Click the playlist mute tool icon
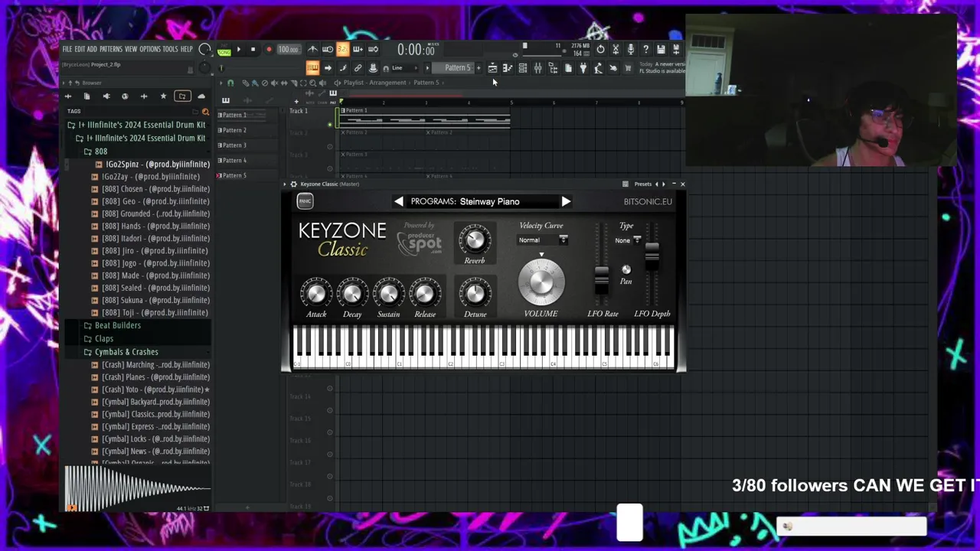This screenshot has height=551, width=980. 274,83
